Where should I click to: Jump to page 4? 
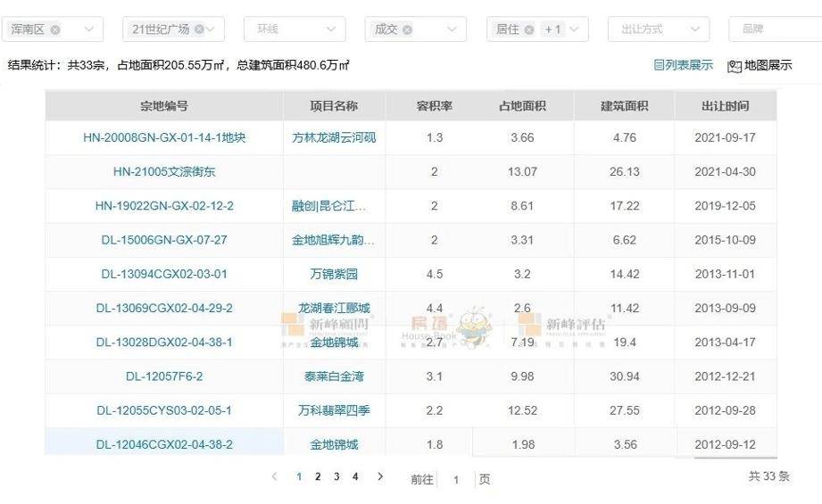(x=355, y=477)
